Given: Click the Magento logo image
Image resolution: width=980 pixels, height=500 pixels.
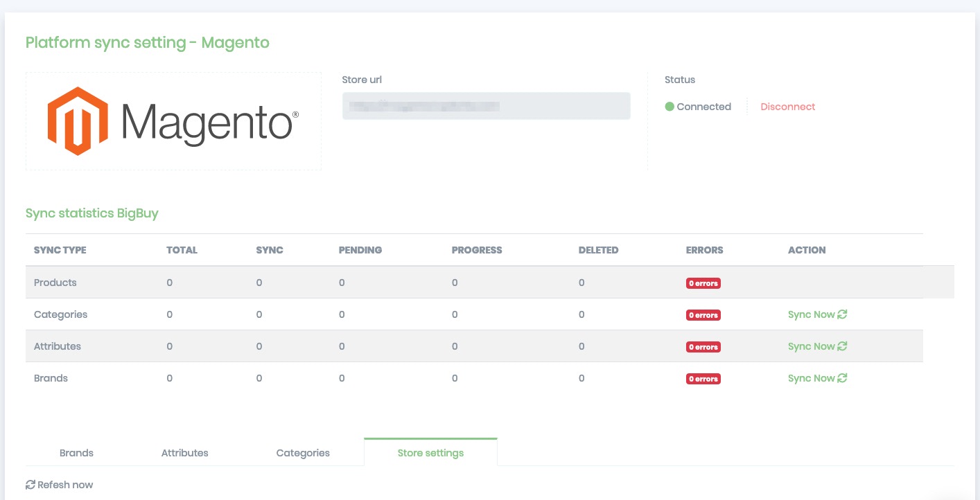Looking at the screenshot, I should click(173, 121).
